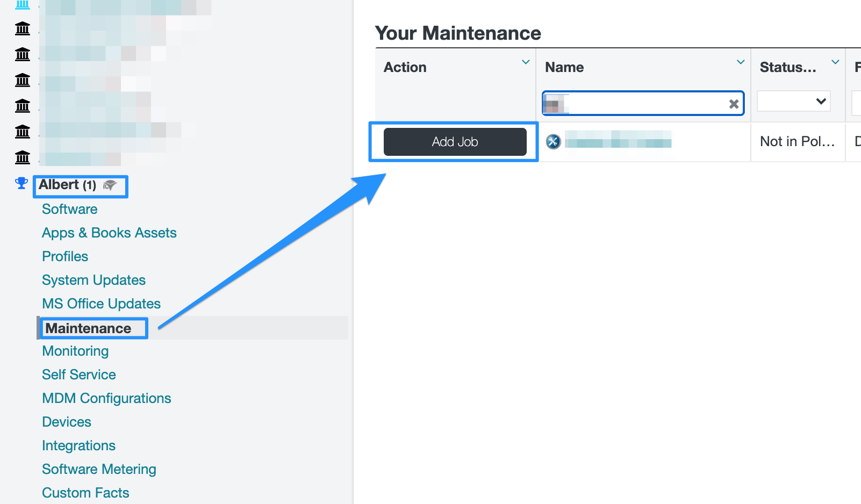Click the bank icon directly above the trophy row
The width and height of the screenshot is (861, 504).
pos(23,157)
